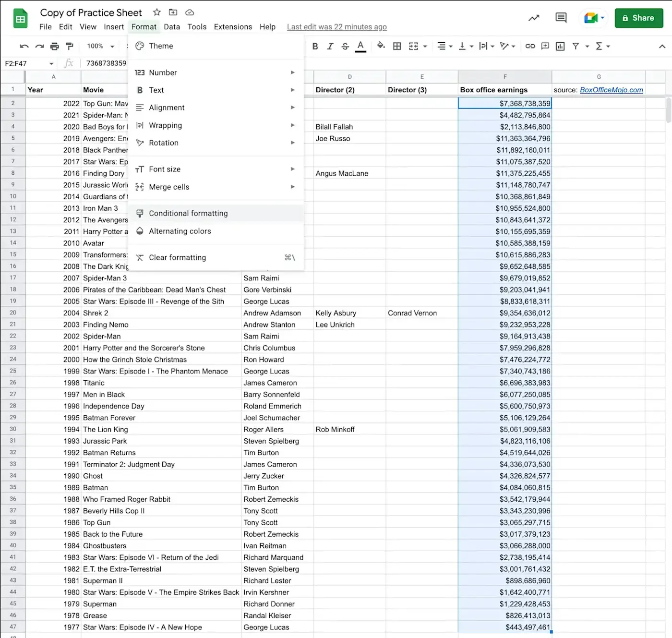
Task: Open the zoom 100% dropdown
Action: tap(100, 46)
